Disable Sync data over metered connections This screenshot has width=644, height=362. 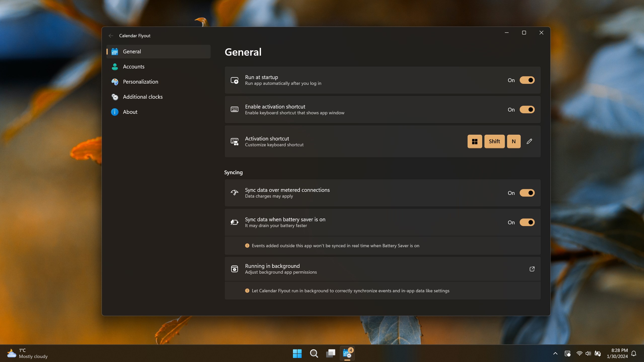pos(527,193)
